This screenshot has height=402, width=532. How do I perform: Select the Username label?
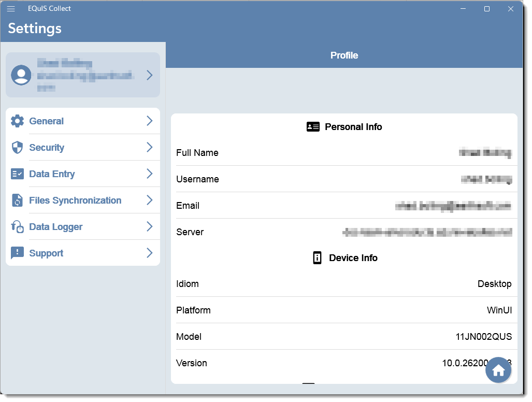pyautogui.click(x=197, y=179)
